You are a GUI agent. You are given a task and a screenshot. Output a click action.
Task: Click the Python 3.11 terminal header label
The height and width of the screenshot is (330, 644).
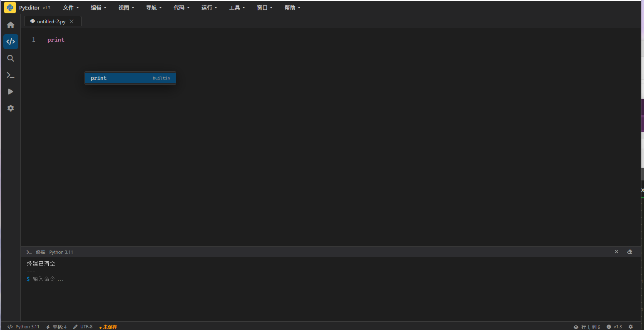click(61, 252)
